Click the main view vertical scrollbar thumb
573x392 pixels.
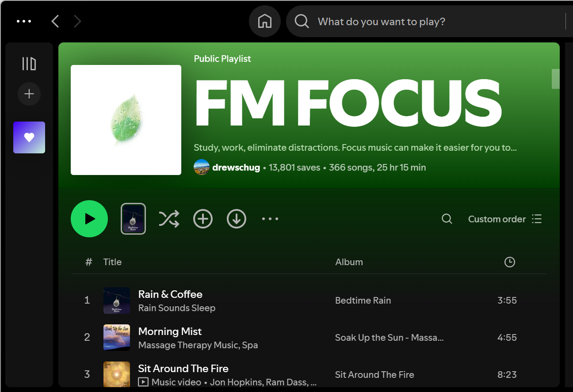[555, 79]
